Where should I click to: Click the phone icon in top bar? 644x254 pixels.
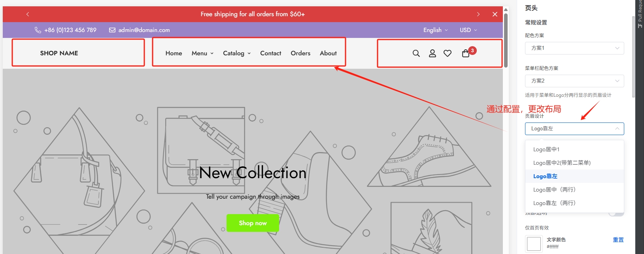click(38, 30)
